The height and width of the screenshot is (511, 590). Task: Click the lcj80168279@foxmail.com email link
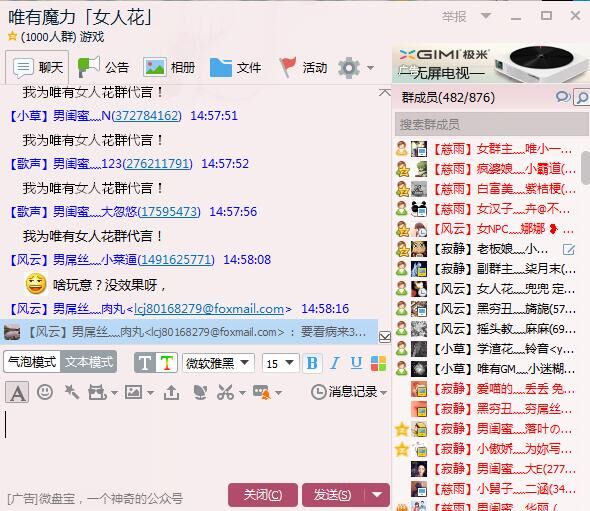coord(209,309)
